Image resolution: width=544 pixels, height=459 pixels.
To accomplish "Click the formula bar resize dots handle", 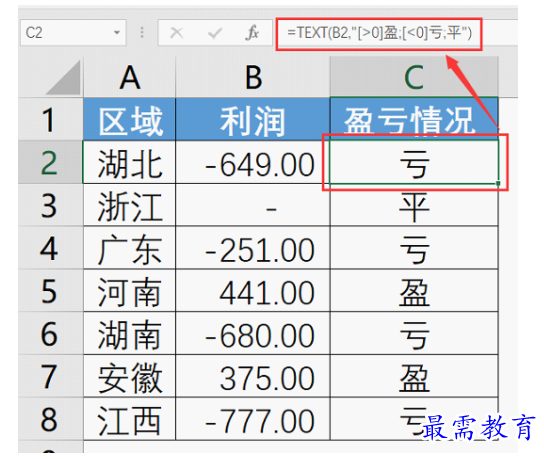I will (142, 33).
